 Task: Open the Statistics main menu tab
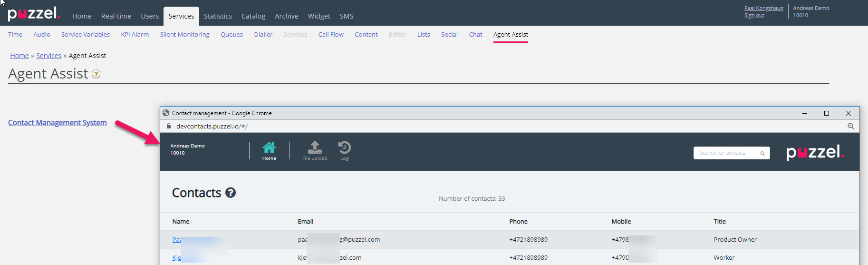(218, 16)
